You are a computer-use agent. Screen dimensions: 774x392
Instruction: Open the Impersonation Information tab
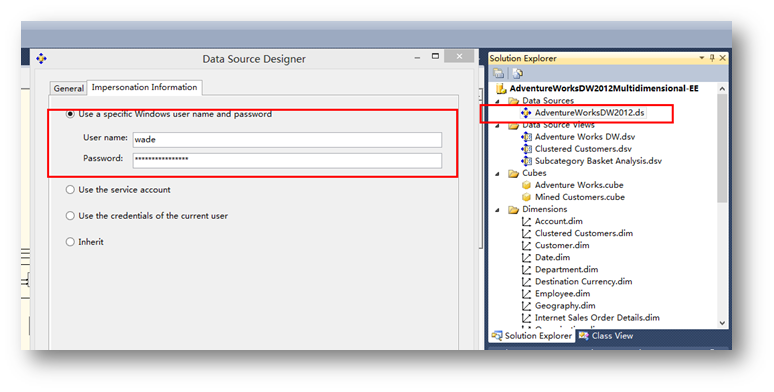(144, 87)
